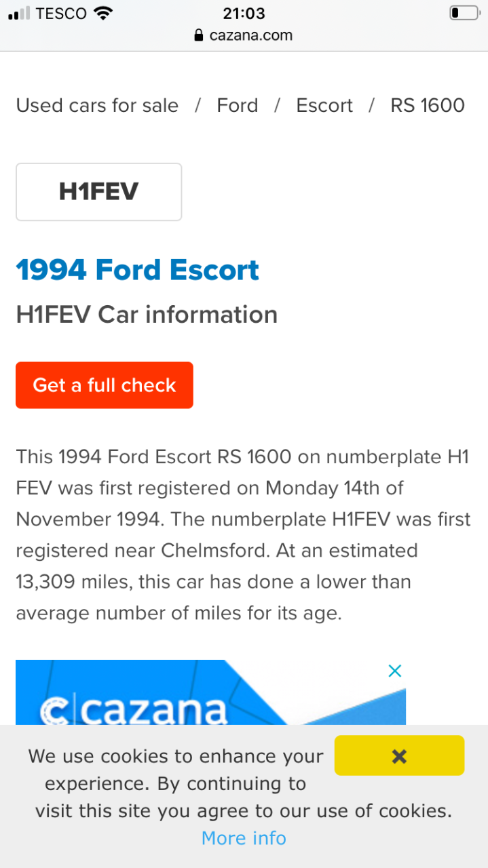Tap the 1994 Ford Escort heading
488x868 pixels.
(138, 270)
